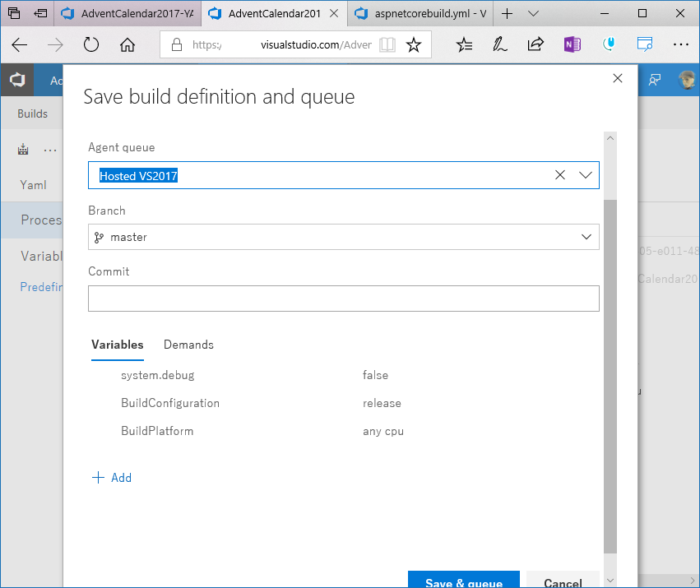Viewport: 700px width, 588px height.
Task: Click the browser Forward arrow
Action: click(x=55, y=44)
